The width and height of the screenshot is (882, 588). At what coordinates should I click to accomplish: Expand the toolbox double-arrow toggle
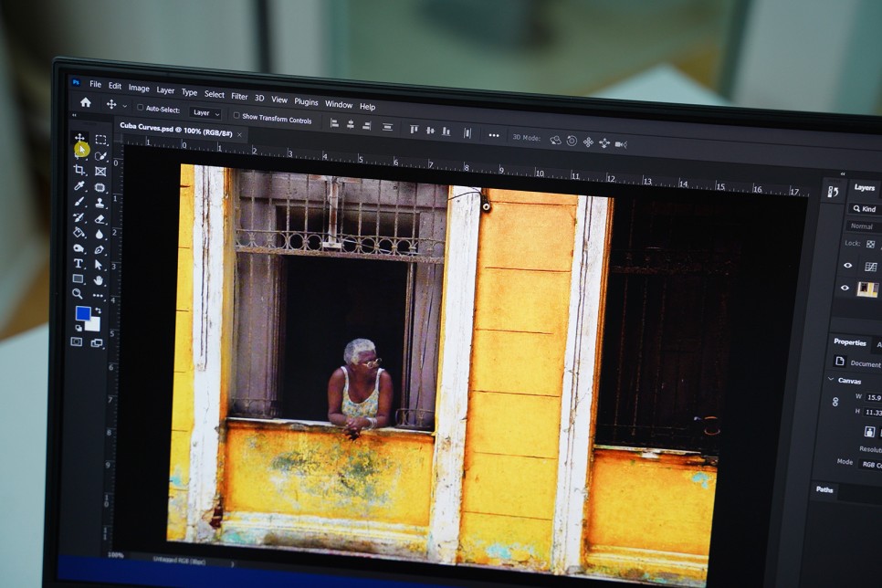[x=73, y=115]
